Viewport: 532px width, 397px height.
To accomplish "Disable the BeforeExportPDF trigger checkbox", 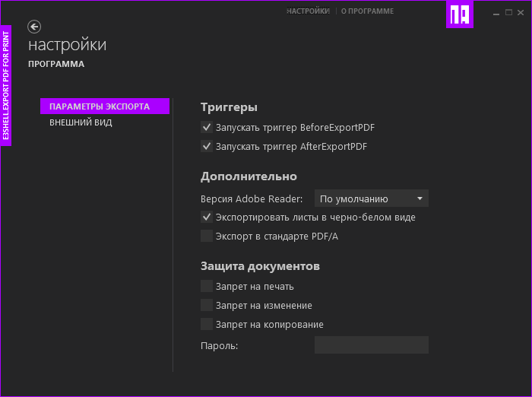I will click(207, 128).
